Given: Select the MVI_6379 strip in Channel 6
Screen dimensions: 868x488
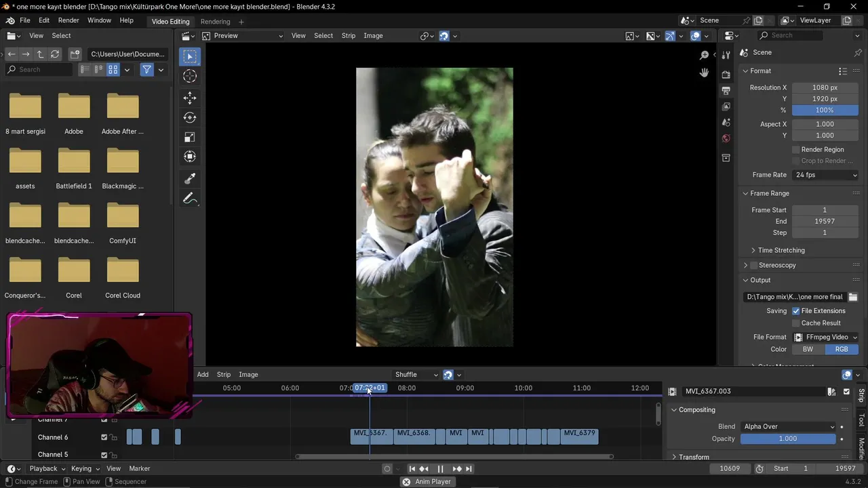Looking at the screenshot, I should coord(579,436).
